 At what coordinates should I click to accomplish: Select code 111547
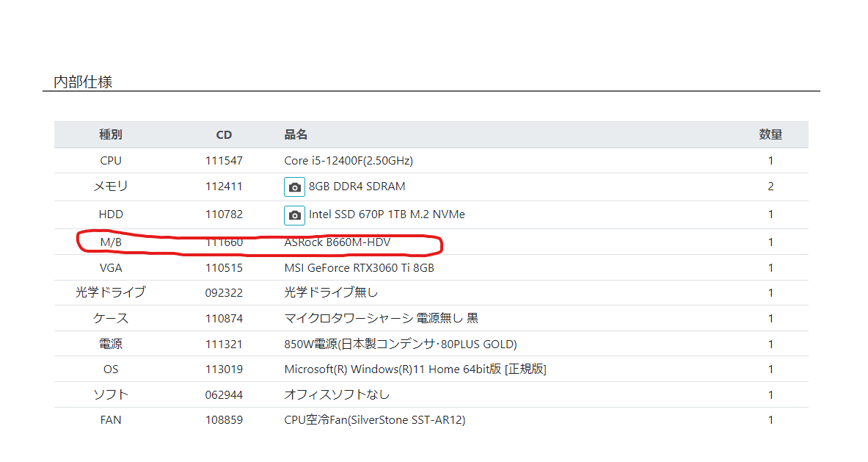[x=224, y=161]
